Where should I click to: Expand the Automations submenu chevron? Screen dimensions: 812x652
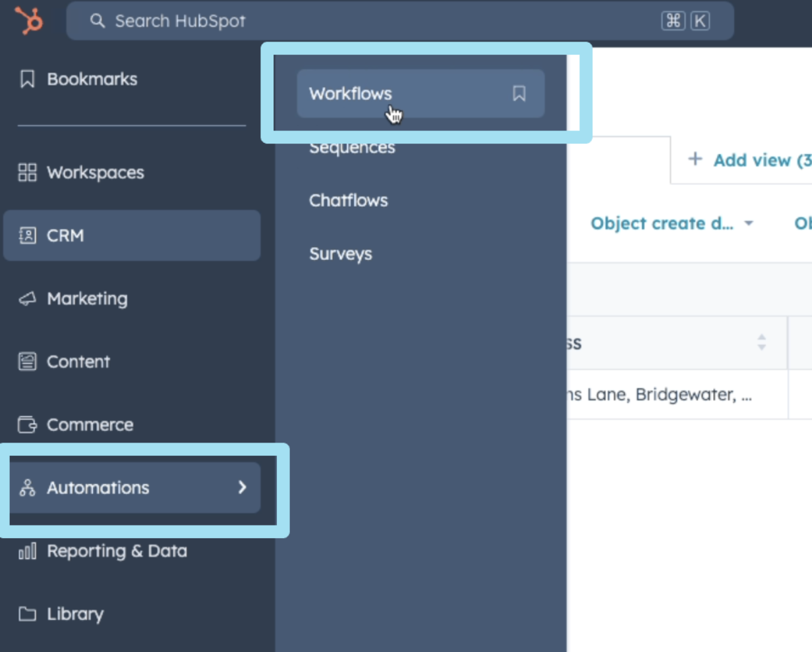[241, 487]
